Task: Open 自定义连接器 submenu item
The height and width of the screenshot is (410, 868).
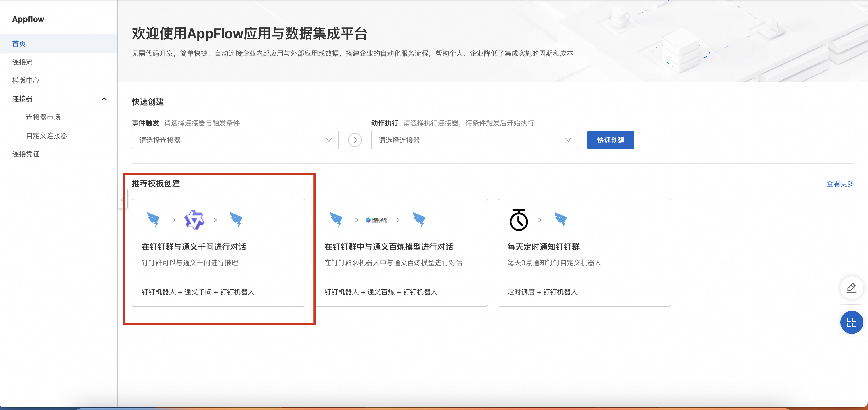Action: click(47, 136)
